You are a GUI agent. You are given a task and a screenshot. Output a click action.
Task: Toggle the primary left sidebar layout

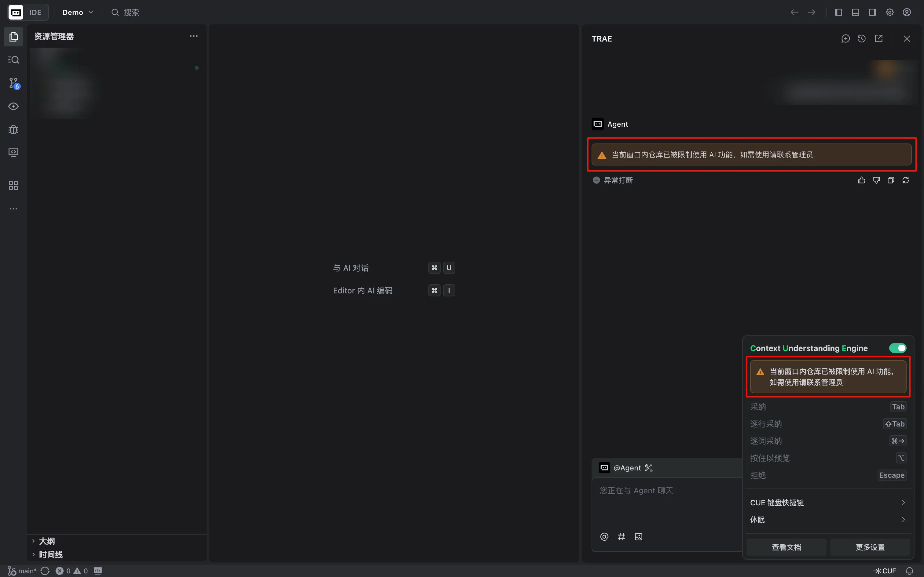pos(838,12)
